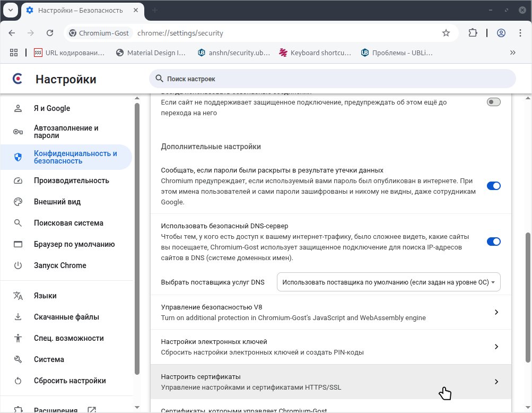Image resolution: width=532 pixels, height=413 pixels.
Task: Open the apps grid icon on the bookmarks bar
Action: tap(13, 52)
